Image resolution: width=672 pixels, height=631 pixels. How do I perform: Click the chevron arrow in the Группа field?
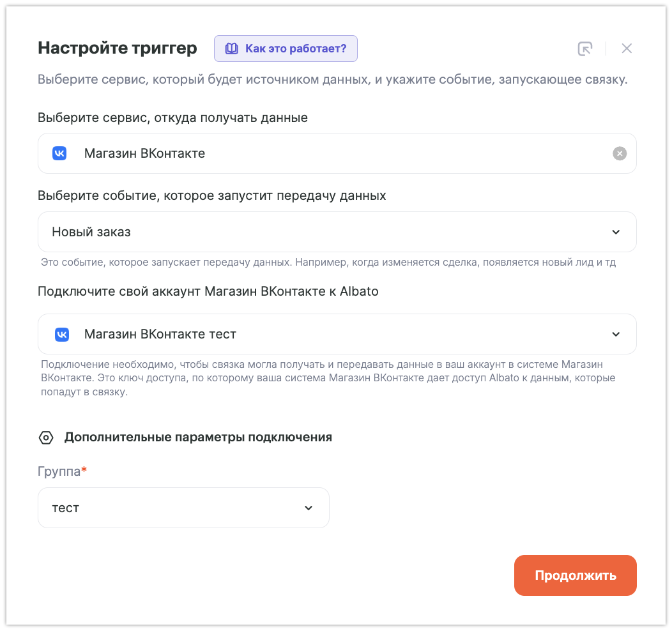coord(309,508)
